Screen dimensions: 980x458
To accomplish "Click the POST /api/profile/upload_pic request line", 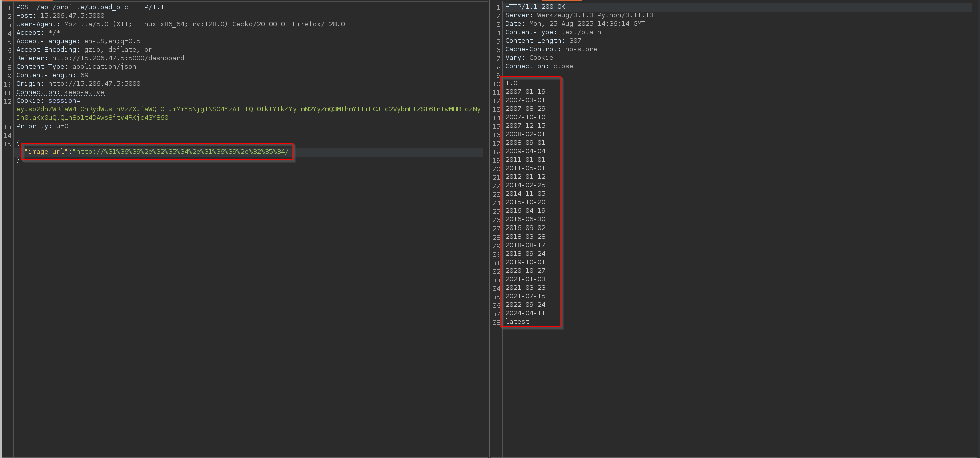I will [90, 7].
